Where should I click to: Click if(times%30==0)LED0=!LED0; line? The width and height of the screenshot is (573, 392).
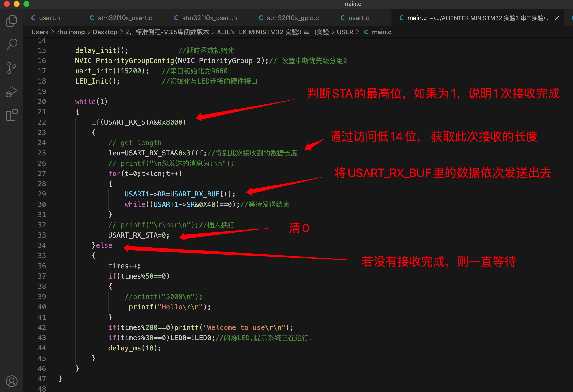(x=161, y=338)
